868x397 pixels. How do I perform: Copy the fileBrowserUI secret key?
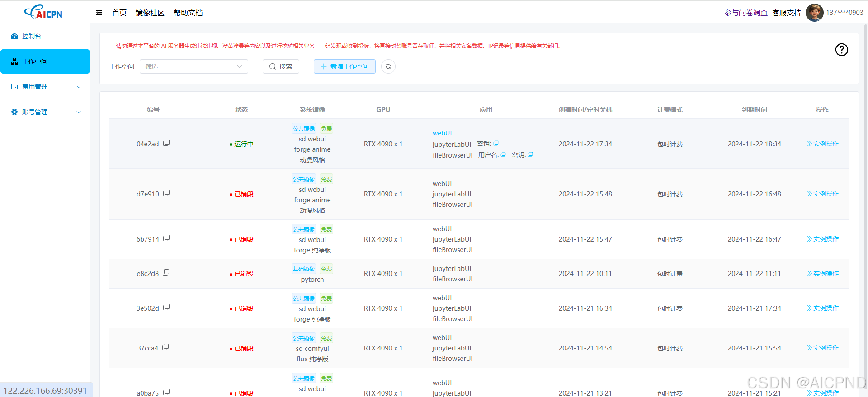[x=530, y=154]
